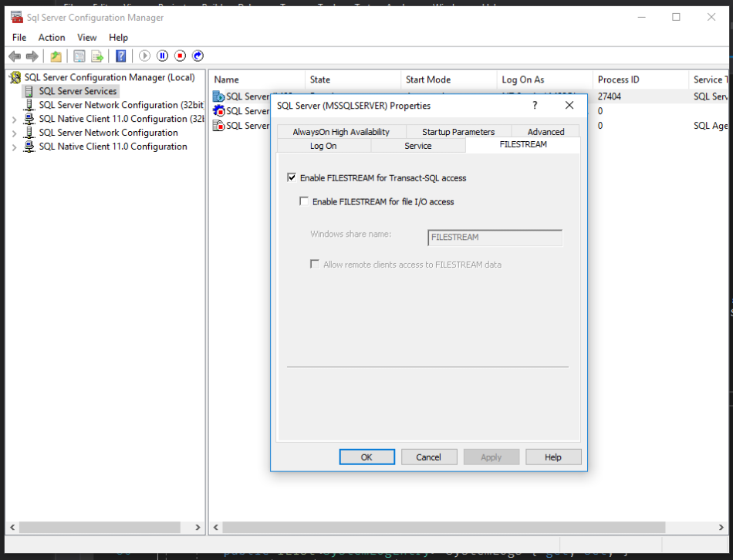This screenshot has height=560, width=733.
Task: Sort by the Name column header
Action: click(x=257, y=79)
